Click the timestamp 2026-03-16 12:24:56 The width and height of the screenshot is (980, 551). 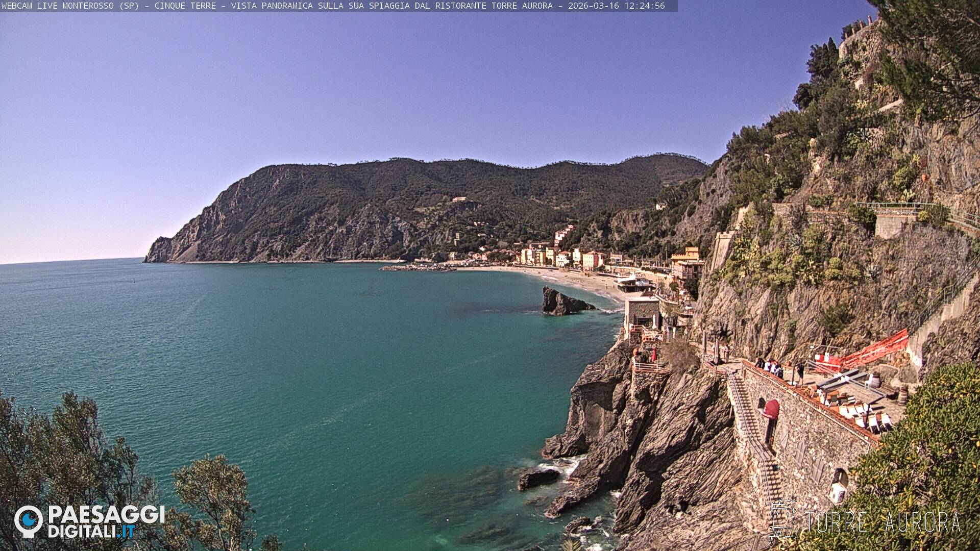(616, 6)
